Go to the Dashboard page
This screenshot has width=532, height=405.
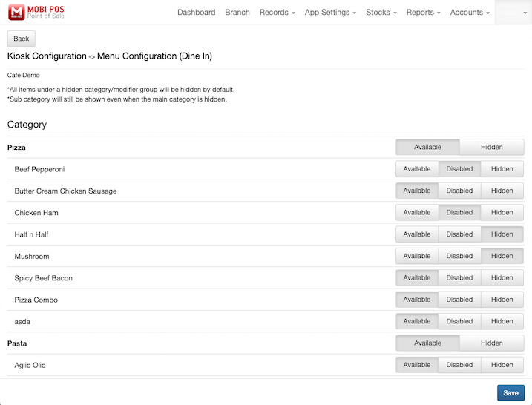197,13
